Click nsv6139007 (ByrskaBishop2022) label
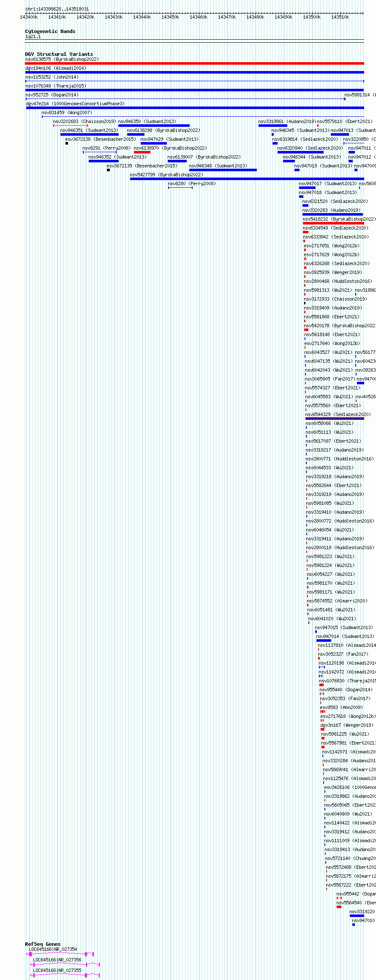Image resolution: width=376 pixels, height=980 pixels. coord(204,157)
